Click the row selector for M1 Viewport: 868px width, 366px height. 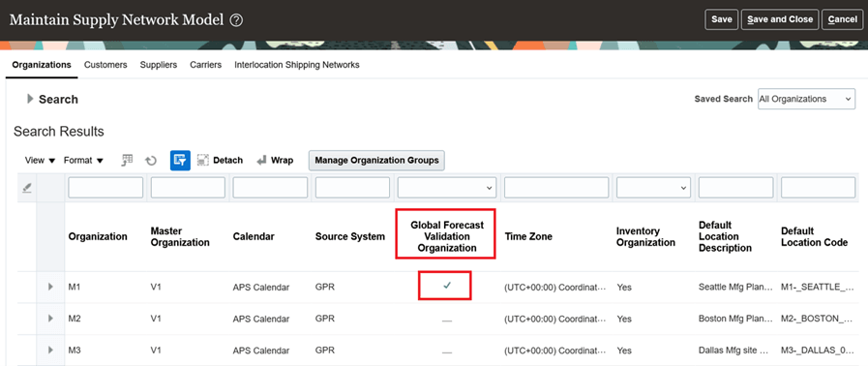tap(27, 287)
